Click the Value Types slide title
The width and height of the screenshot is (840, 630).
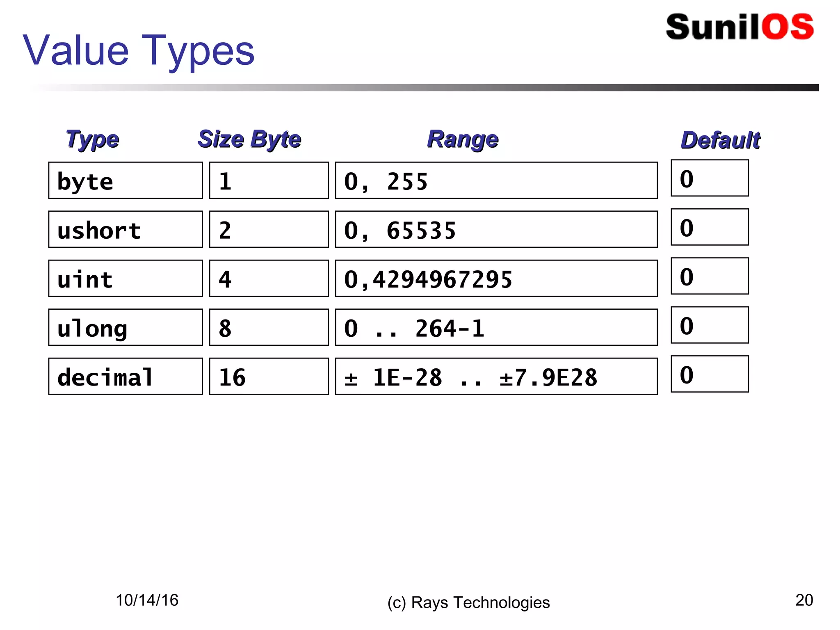(x=139, y=50)
